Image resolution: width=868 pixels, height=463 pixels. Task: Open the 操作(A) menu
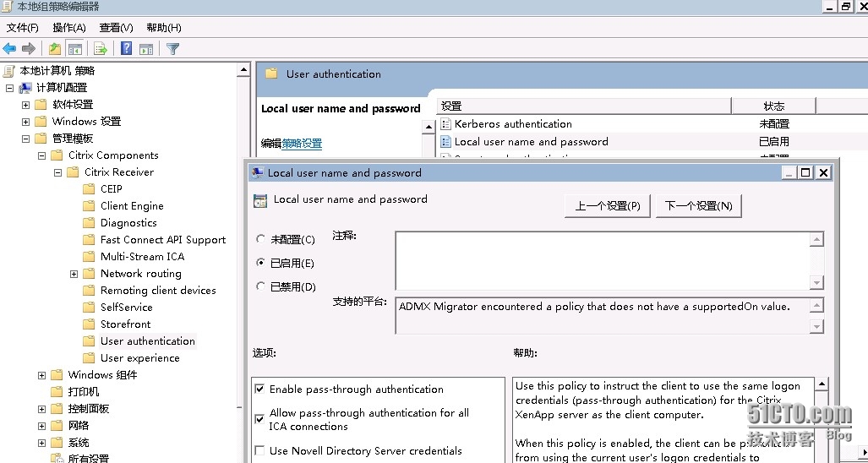(69, 28)
